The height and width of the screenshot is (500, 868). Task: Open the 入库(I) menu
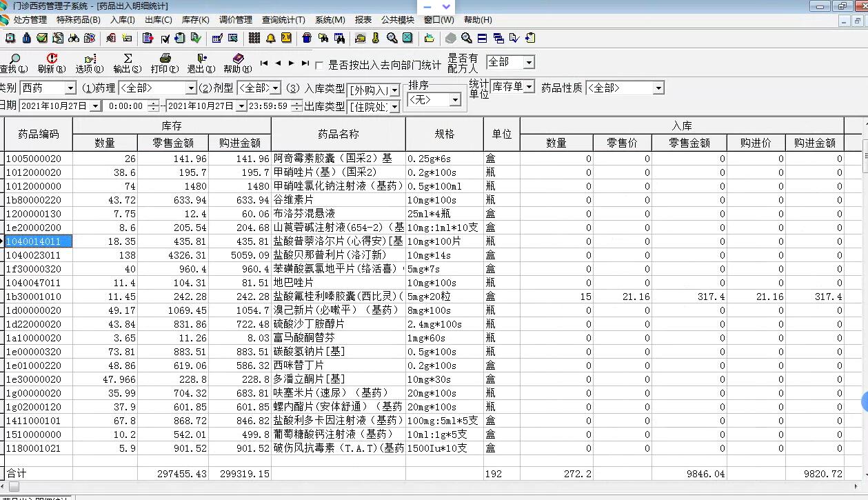(x=123, y=20)
